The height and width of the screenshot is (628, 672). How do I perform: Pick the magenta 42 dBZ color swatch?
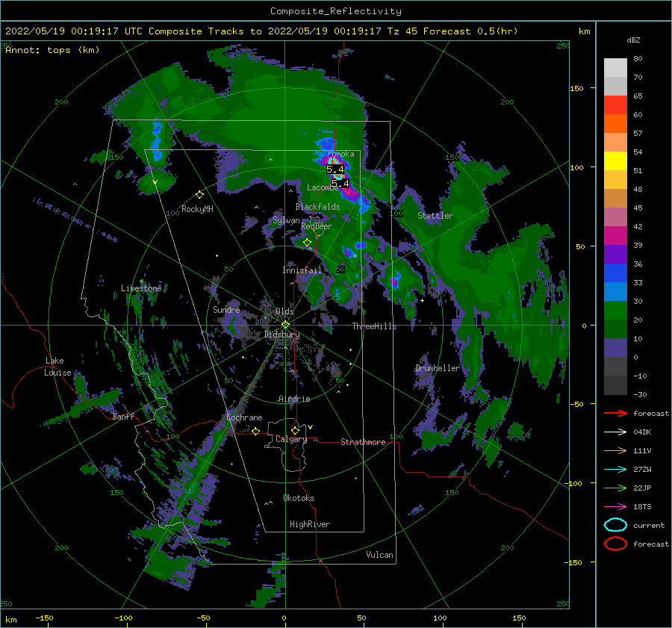[x=615, y=235]
